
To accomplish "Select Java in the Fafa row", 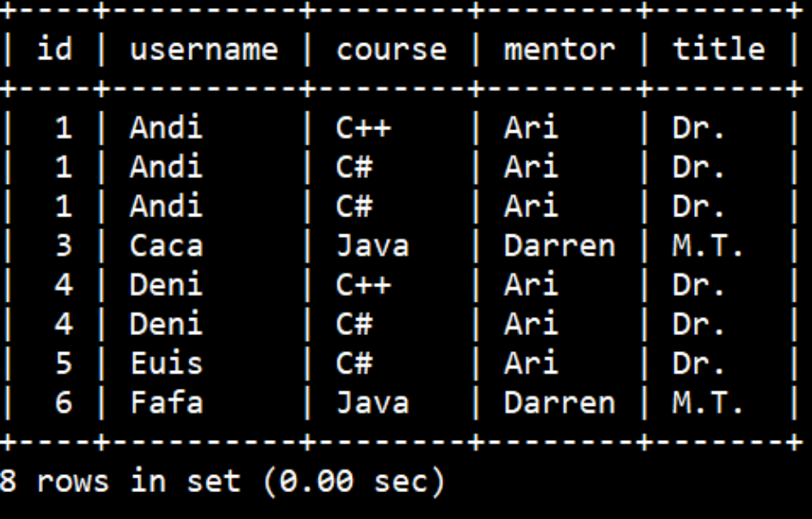I will coord(373,403).
